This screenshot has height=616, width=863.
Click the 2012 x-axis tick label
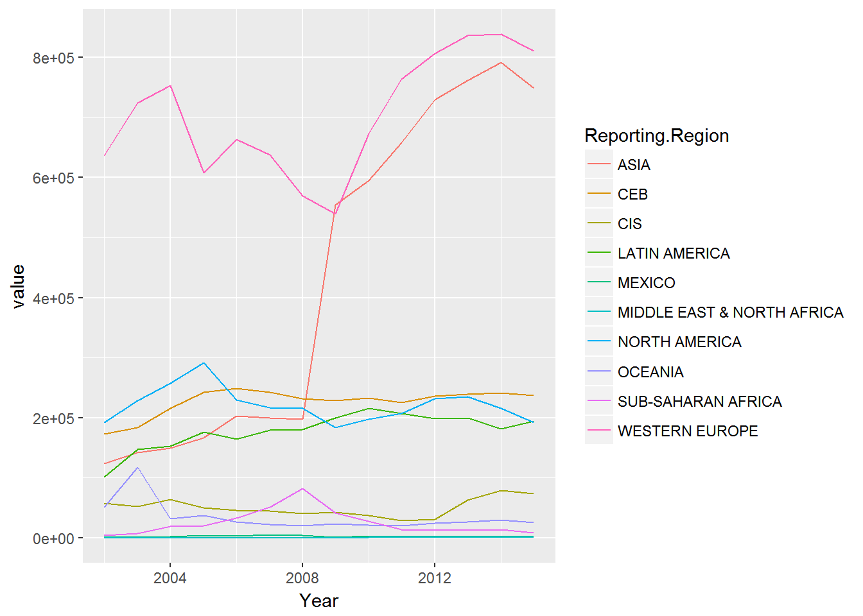click(435, 578)
